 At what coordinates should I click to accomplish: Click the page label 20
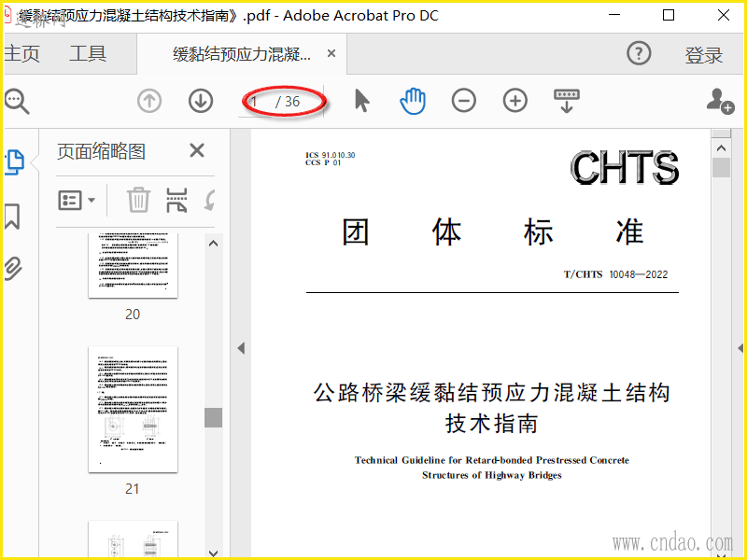point(133,315)
